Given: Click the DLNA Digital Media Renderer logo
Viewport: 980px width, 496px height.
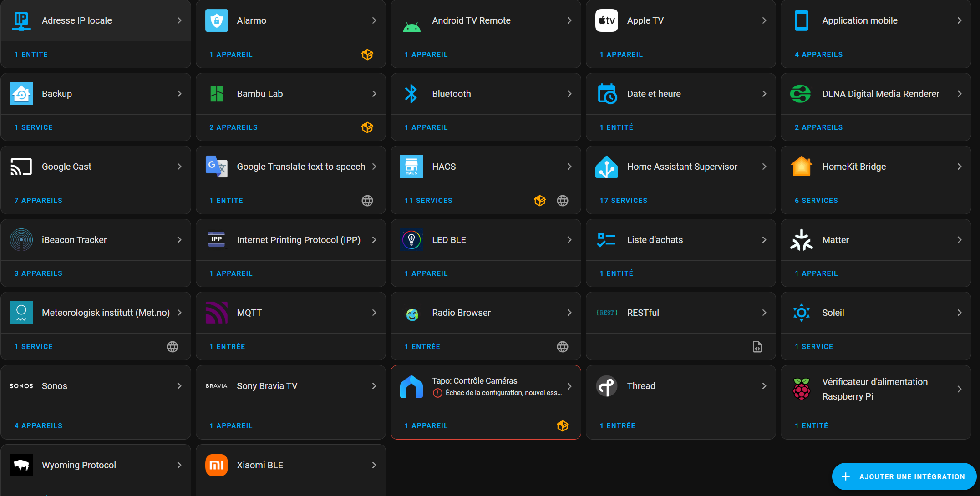Looking at the screenshot, I should click(802, 94).
